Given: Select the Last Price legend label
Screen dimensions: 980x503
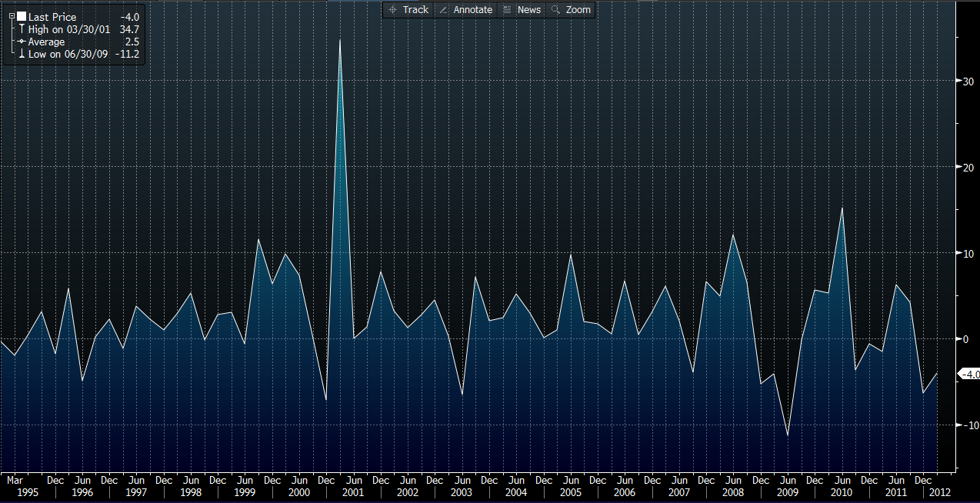Looking at the screenshot, I should pos(52,16).
